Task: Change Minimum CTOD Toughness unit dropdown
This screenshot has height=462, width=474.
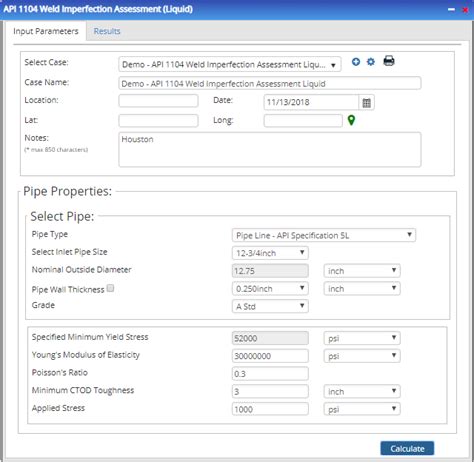Action: (x=362, y=391)
